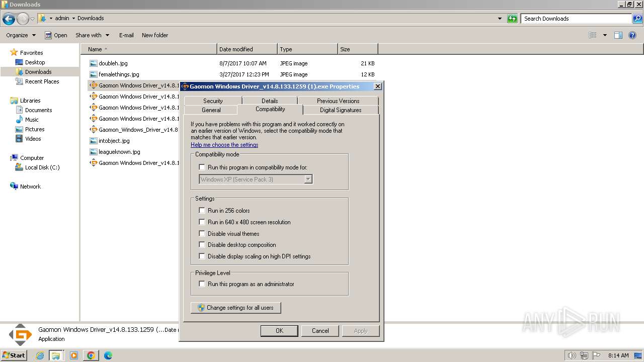This screenshot has height=362, width=644.
Task: Enable Run this program as administrator
Action: point(202,284)
